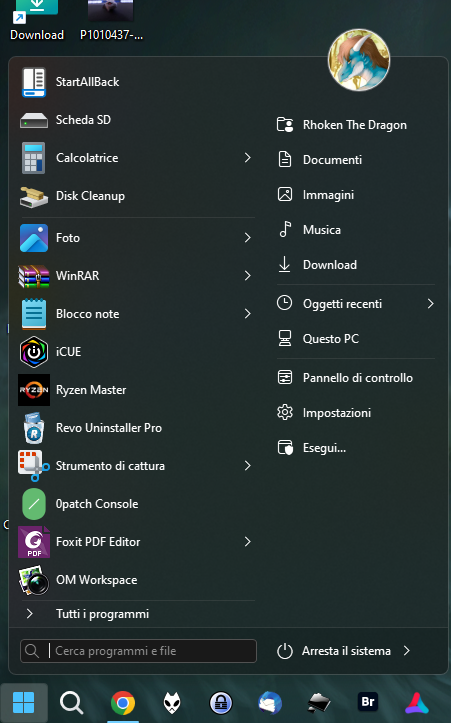The height and width of the screenshot is (723, 451).
Task: Expand Strumento di cattura jump list arrow
Action: point(248,466)
